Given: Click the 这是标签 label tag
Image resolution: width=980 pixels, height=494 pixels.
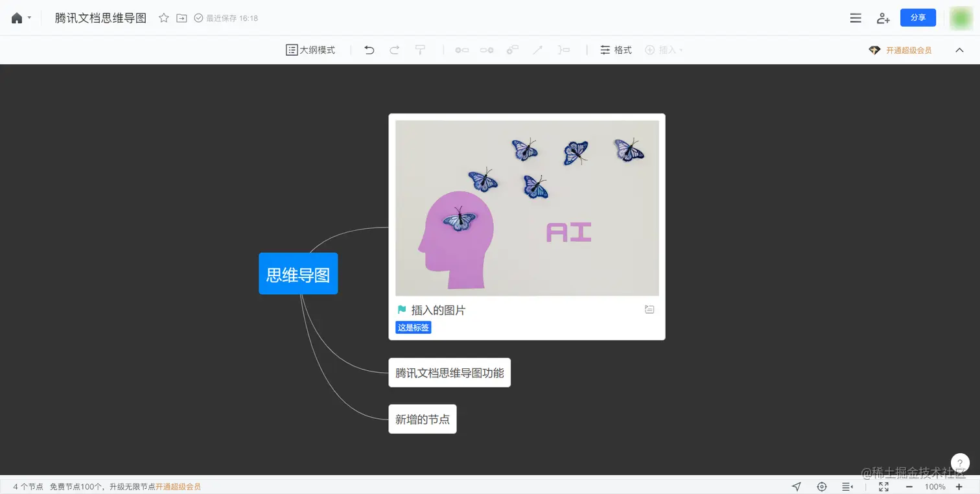Looking at the screenshot, I should click(x=414, y=327).
